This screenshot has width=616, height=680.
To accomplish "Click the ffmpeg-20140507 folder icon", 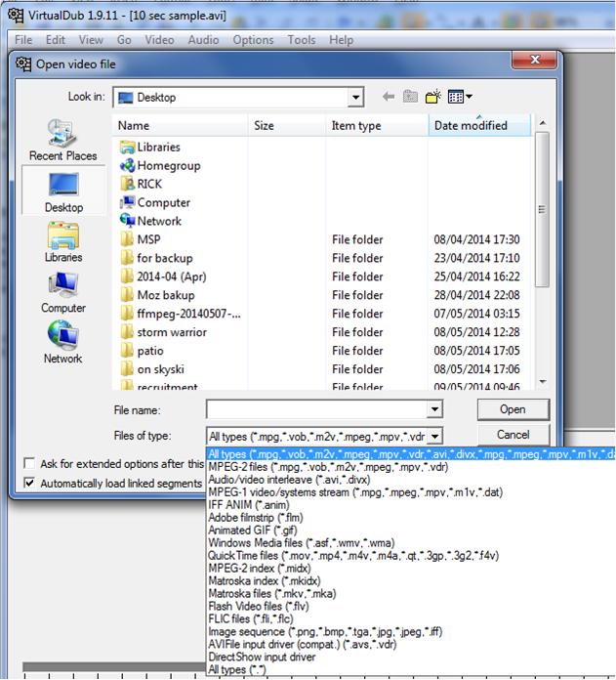I will (127, 314).
